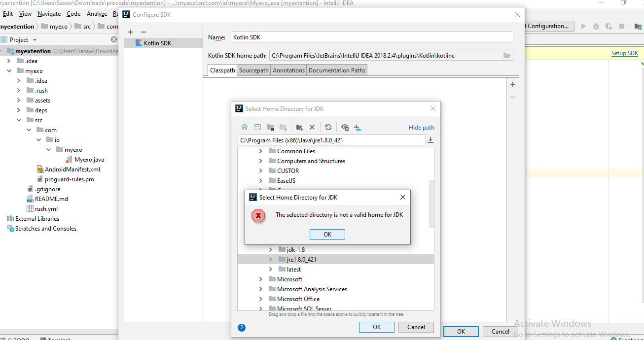Open the Edit menu

pyautogui.click(x=8, y=14)
